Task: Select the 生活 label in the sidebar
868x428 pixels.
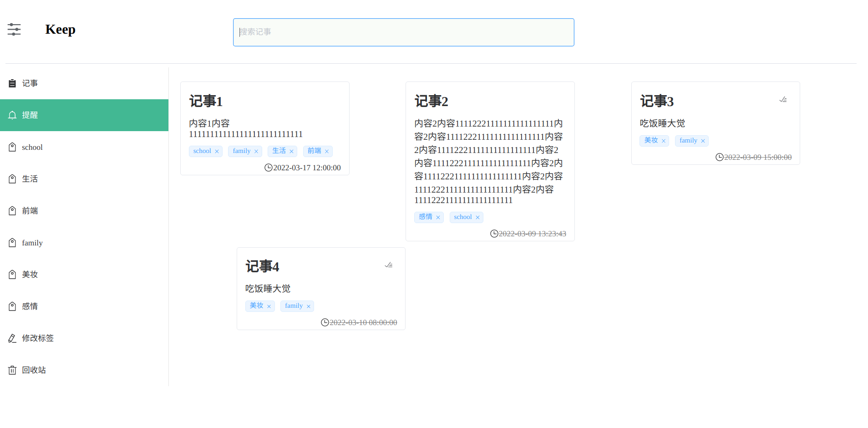Action: click(x=30, y=178)
